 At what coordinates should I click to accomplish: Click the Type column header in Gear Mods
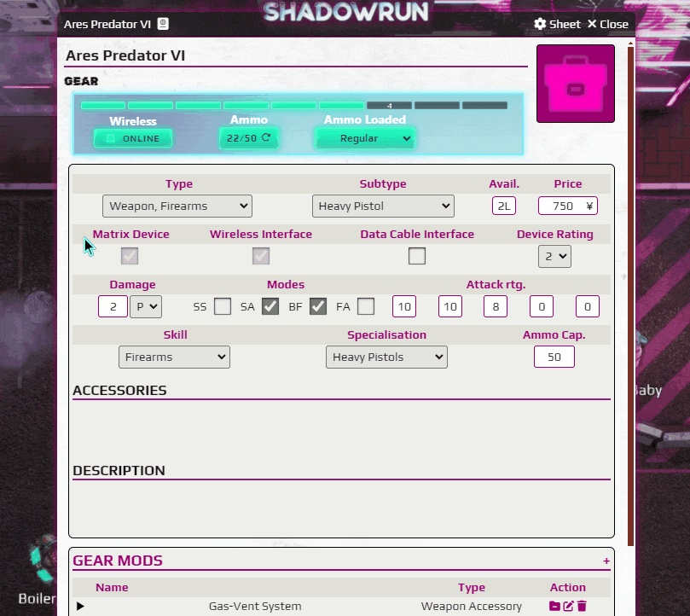pos(472,587)
